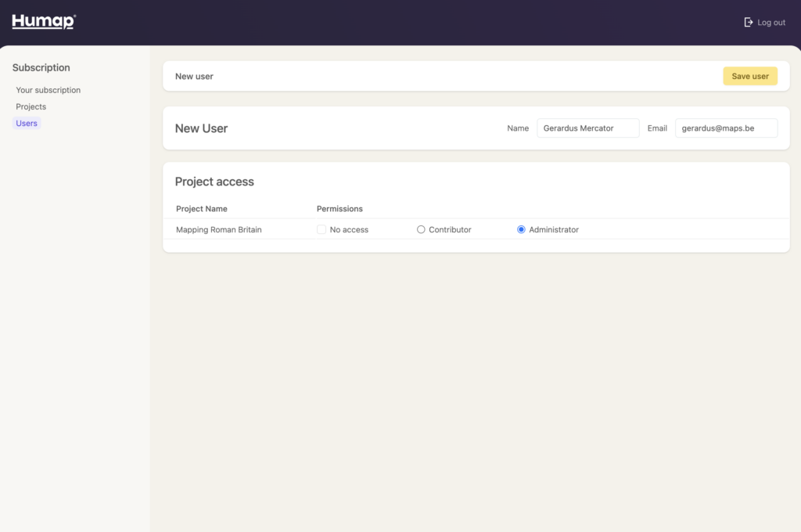Screen dimensions: 801x532
Task: Click the Subscription sidebar heading
Action: tap(41, 67)
